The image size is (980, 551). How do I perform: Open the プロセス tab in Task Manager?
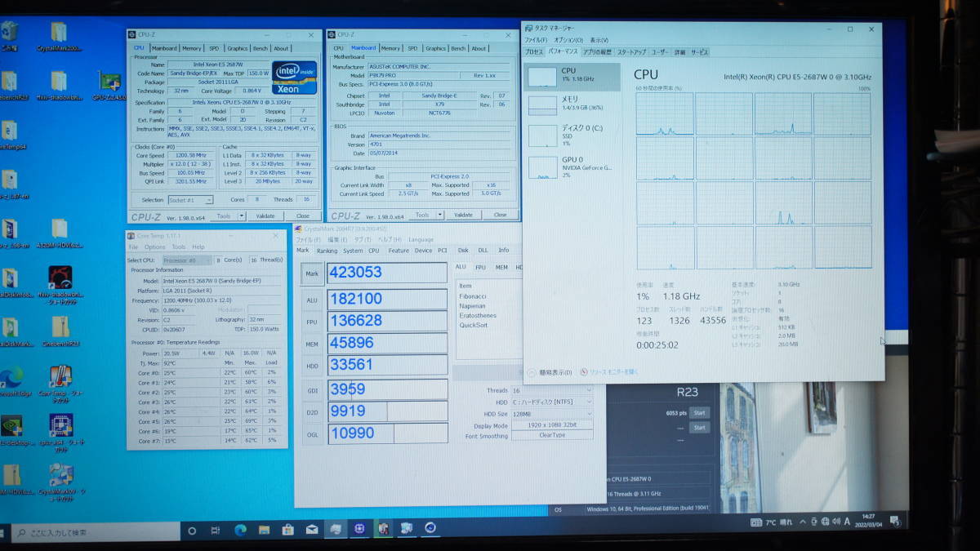[x=533, y=52]
